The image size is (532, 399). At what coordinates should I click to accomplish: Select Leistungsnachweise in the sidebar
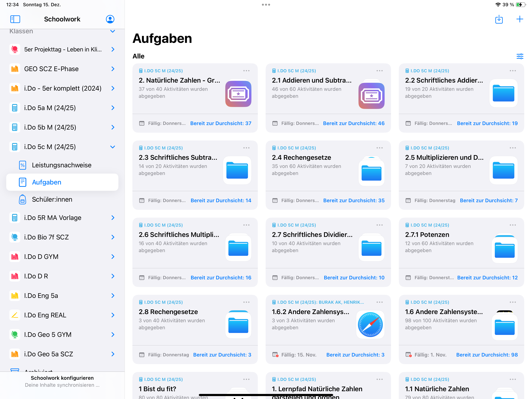[62, 165]
